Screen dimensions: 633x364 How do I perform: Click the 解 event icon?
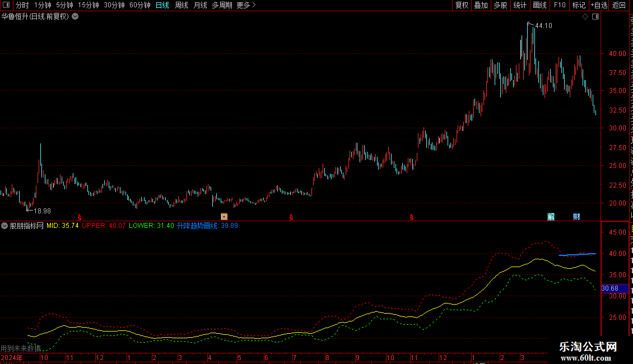click(551, 217)
